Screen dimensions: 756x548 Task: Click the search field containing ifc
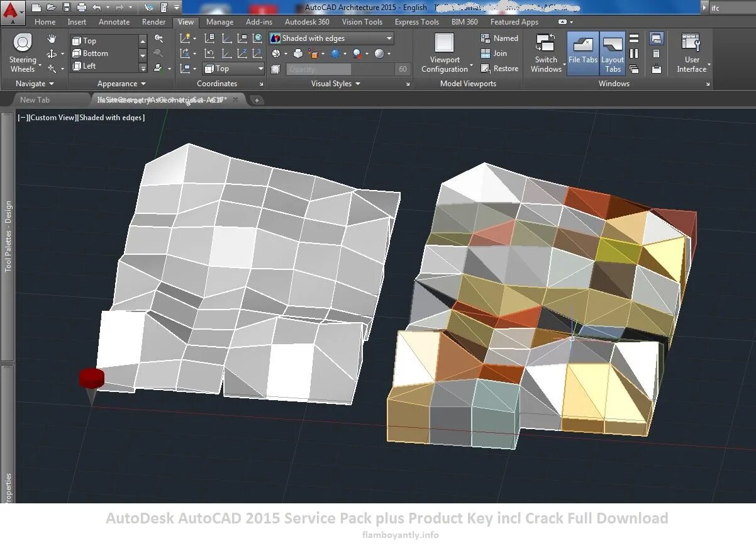click(731, 8)
